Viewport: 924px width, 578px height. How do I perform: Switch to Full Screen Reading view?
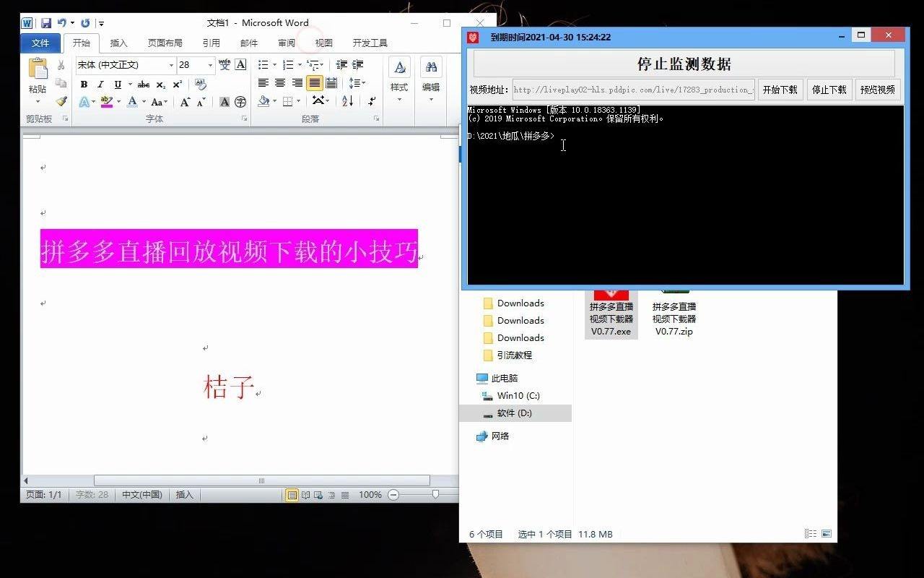tap(305, 495)
